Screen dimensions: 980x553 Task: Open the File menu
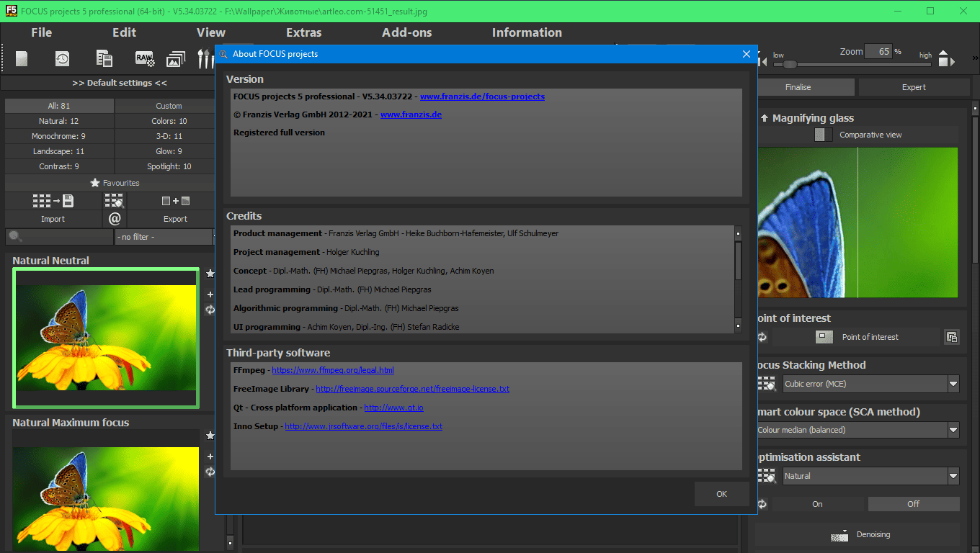click(42, 32)
